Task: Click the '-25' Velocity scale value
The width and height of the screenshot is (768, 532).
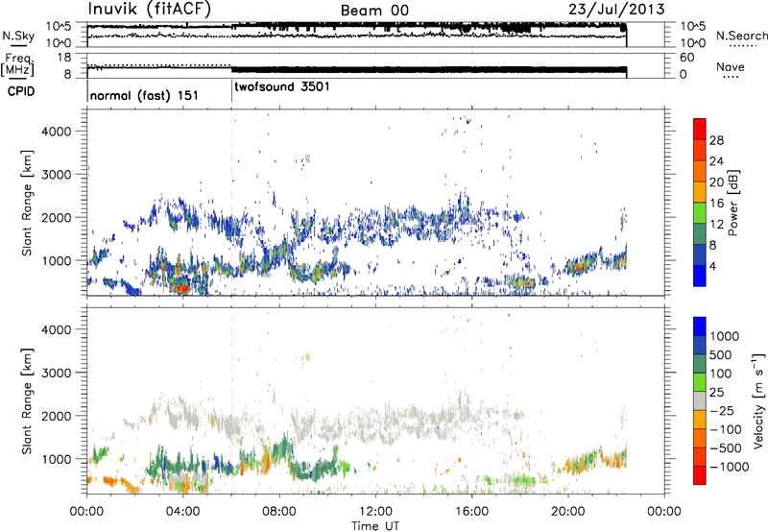Action: point(722,411)
